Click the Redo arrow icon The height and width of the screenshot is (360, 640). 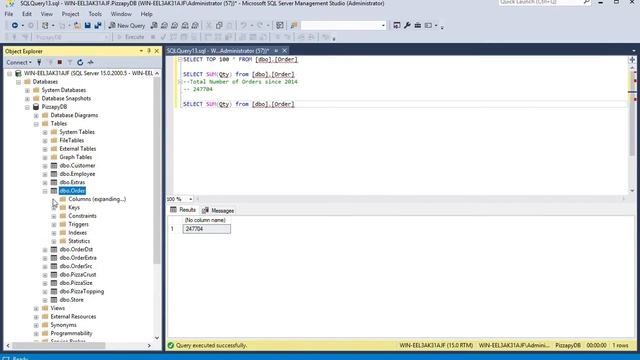[x=260, y=25]
